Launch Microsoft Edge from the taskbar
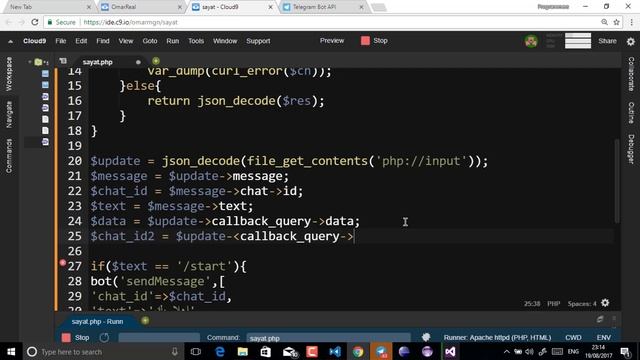Screen dimensions: 640x360 [x=220, y=351]
